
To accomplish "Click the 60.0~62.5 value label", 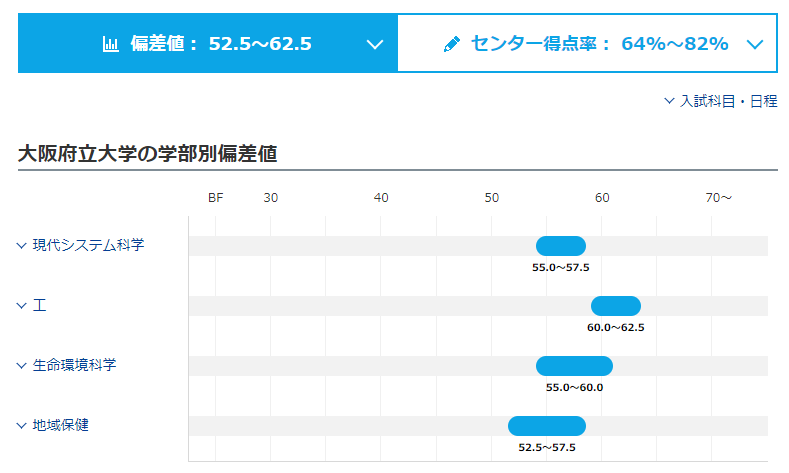I will [616, 328].
